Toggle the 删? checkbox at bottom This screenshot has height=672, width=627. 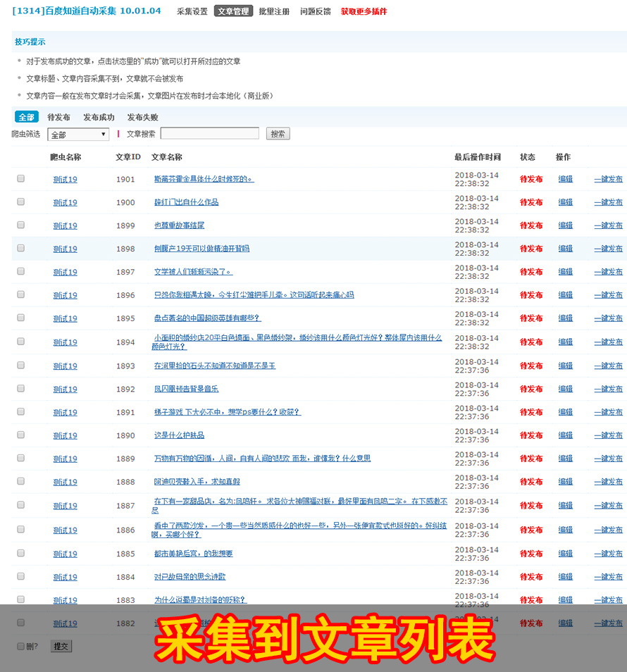[20, 645]
